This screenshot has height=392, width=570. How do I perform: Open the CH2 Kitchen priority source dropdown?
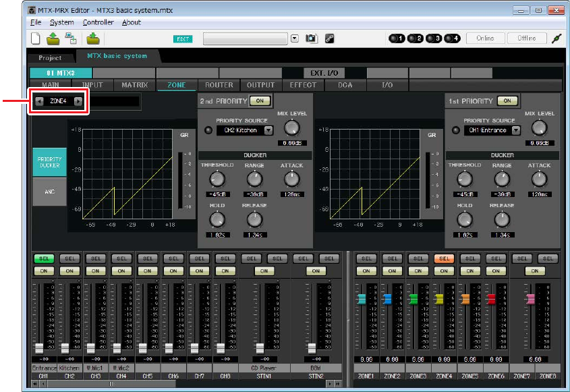[x=268, y=130]
